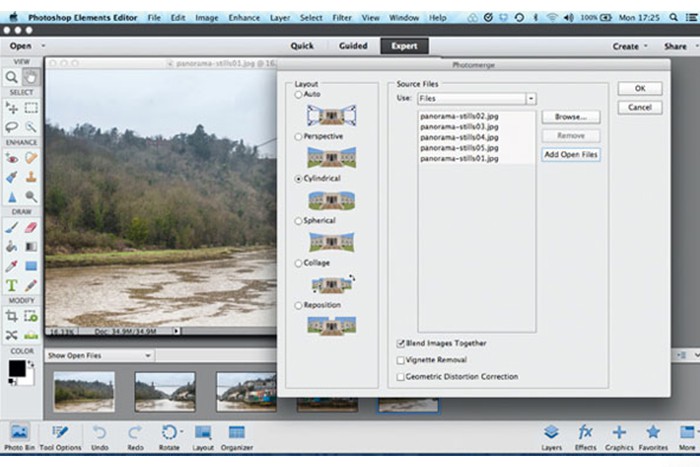Select the Zoom tool in View section

(x=12, y=77)
